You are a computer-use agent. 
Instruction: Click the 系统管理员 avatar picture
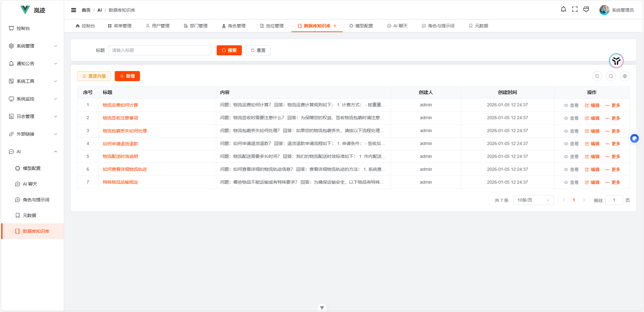point(604,10)
